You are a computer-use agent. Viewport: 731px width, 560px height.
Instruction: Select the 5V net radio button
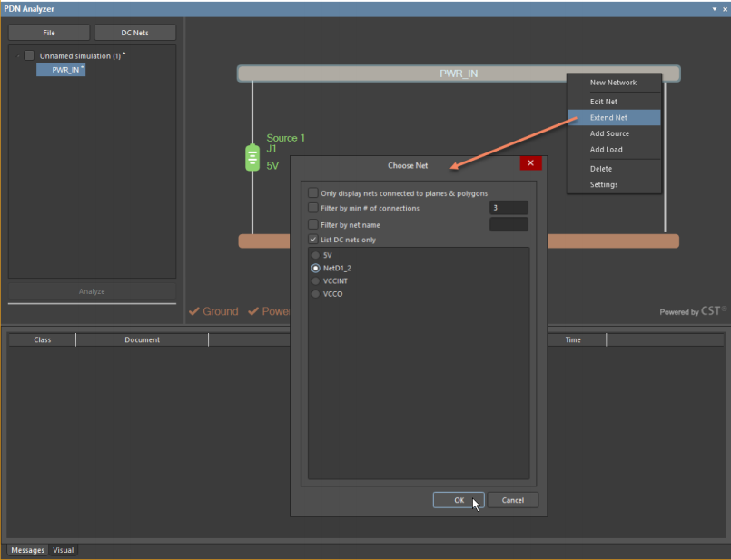tap(316, 255)
